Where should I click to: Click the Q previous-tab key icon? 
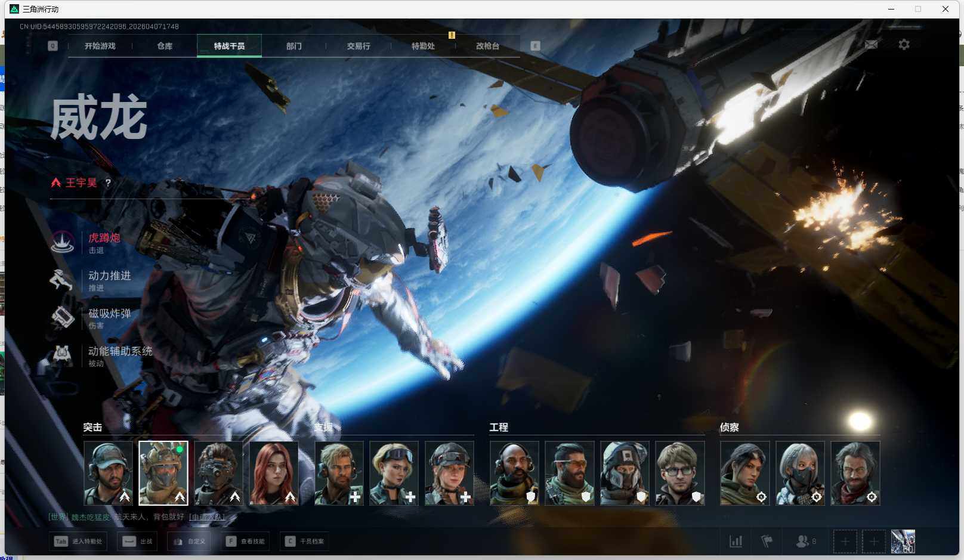point(52,46)
